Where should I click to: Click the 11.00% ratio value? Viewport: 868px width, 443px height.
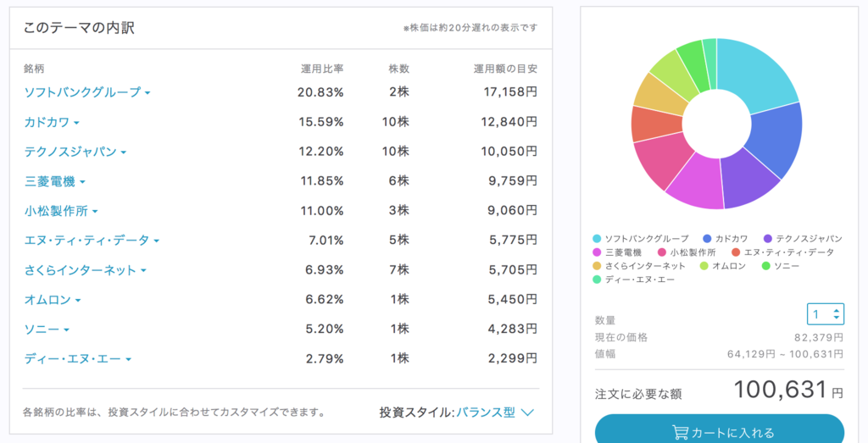[321, 211]
